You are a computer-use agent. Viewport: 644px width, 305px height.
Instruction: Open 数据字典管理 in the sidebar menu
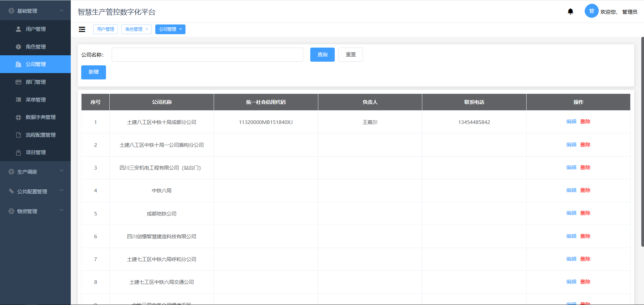pyautogui.click(x=35, y=117)
